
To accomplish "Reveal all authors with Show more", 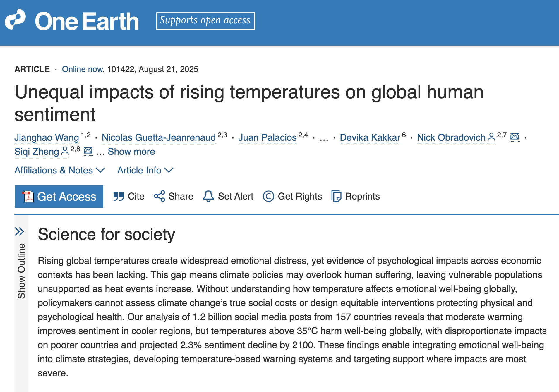I will [x=131, y=152].
